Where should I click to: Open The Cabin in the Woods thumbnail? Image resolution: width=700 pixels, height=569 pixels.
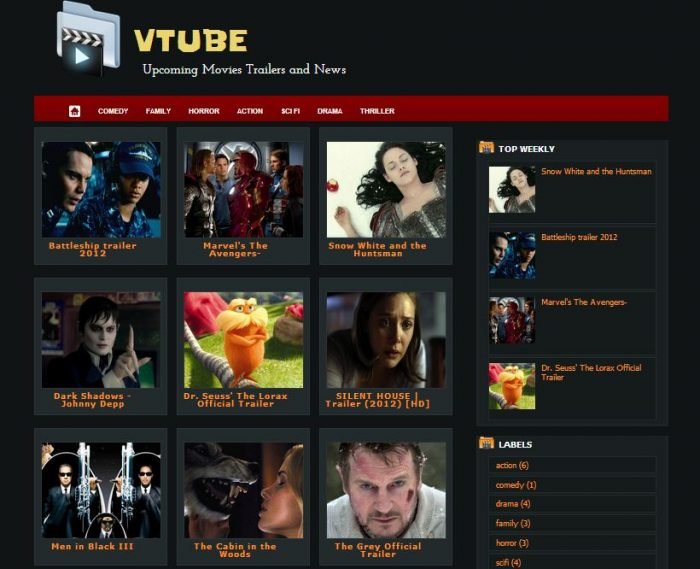pyautogui.click(x=243, y=490)
